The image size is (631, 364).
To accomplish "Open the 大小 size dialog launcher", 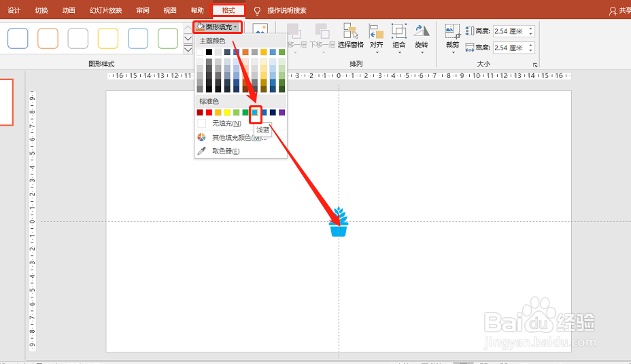I will (x=535, y=65).
